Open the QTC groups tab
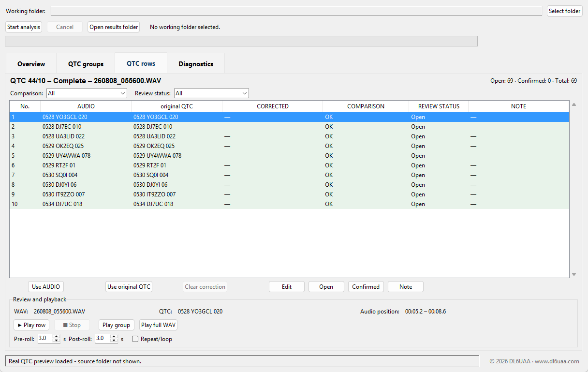Screen dimensions: 588x372 [86, 64]
